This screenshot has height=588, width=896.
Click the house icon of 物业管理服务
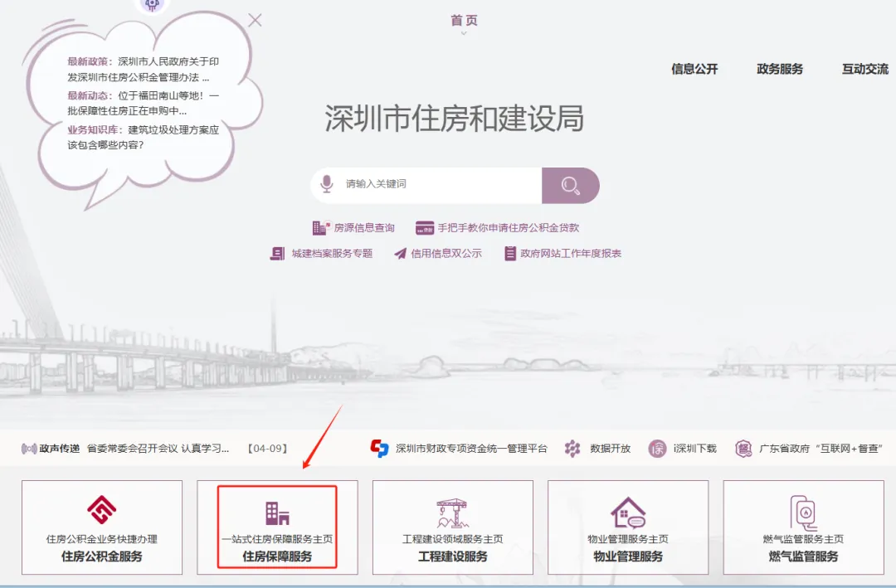tap(628, 513)
